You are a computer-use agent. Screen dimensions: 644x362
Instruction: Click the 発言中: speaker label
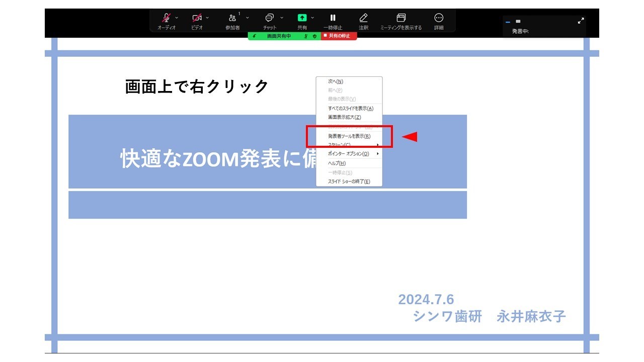pos(520,31)
